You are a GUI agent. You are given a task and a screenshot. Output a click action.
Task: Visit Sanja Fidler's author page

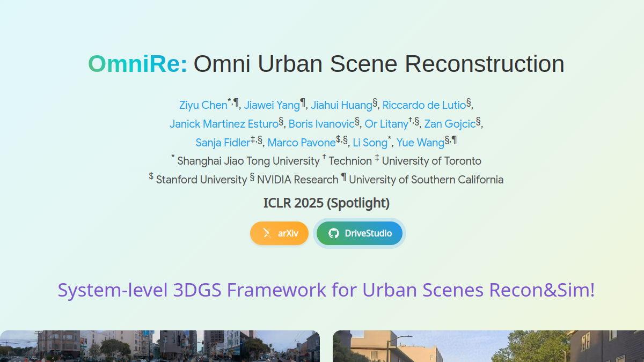223,143
